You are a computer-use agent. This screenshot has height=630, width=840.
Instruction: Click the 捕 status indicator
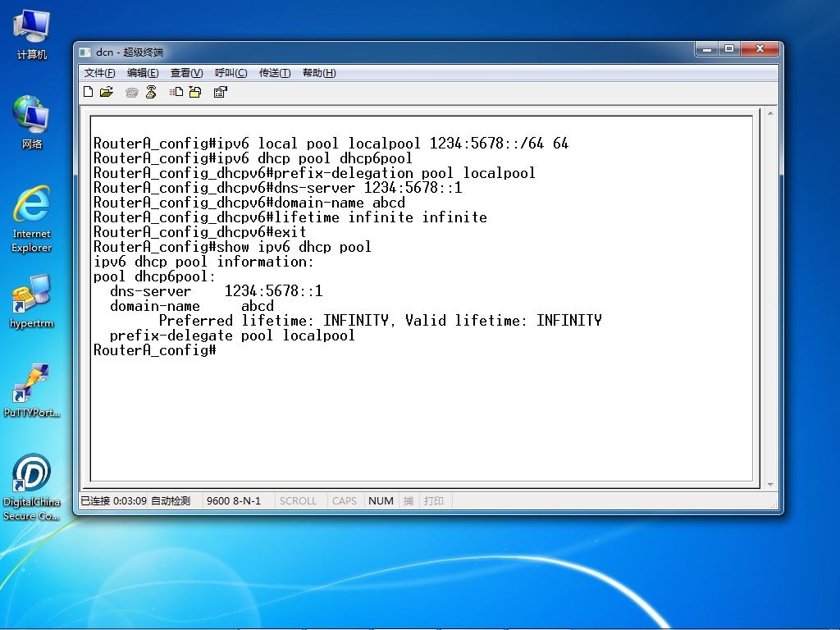coord(409,501)
